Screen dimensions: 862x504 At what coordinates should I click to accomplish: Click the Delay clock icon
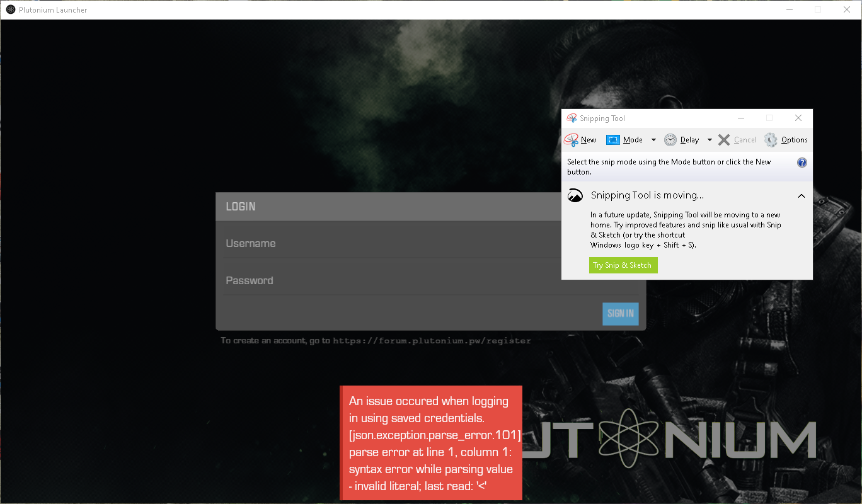coord(670,140)
